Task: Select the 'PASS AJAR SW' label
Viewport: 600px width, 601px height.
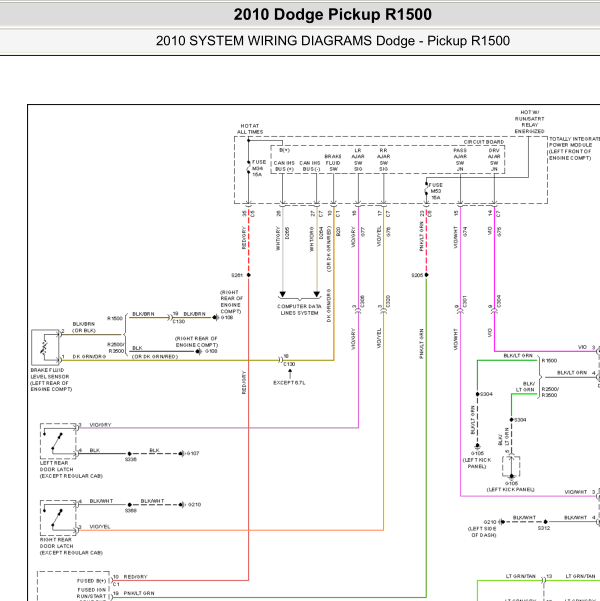Action: tap(460, 160)
